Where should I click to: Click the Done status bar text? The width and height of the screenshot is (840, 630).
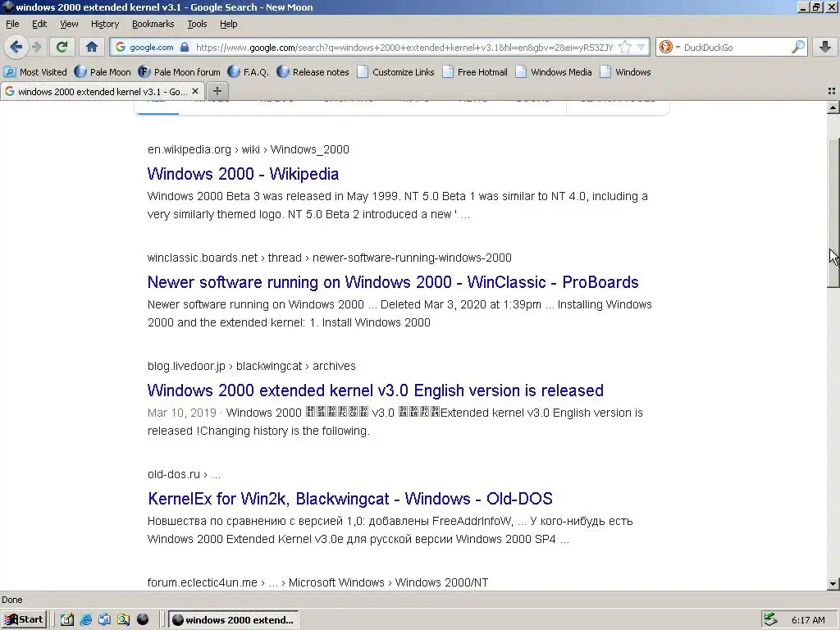[12, 600]
